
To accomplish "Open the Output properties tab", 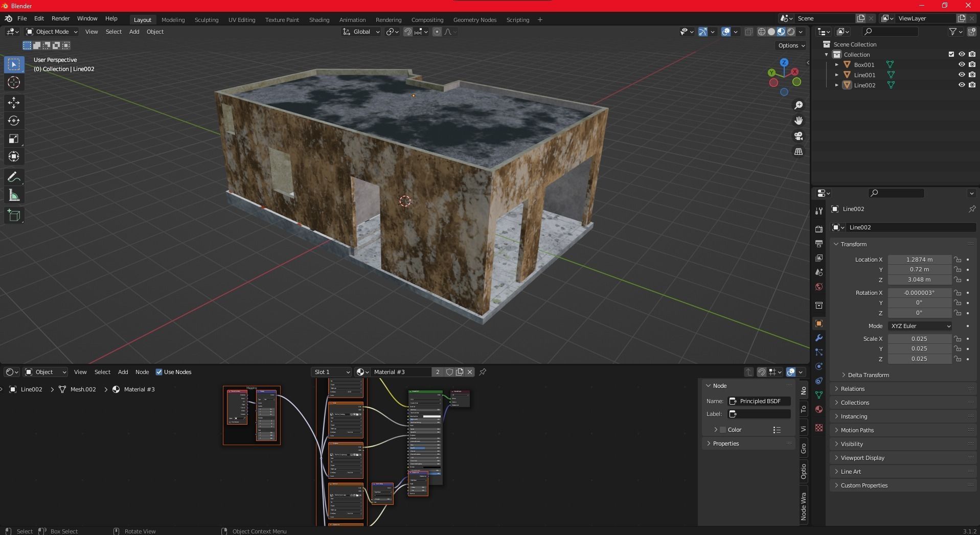I will coord(819,243).
